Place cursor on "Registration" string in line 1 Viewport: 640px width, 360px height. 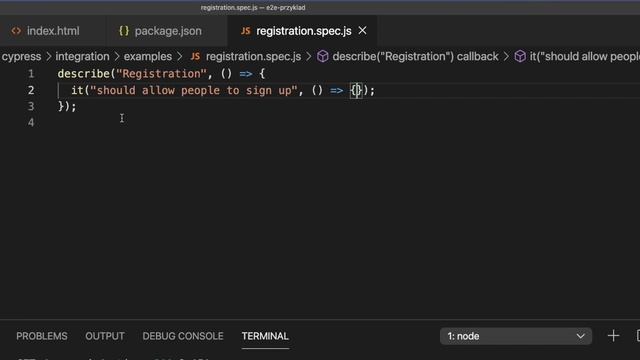tap(161, 74)
